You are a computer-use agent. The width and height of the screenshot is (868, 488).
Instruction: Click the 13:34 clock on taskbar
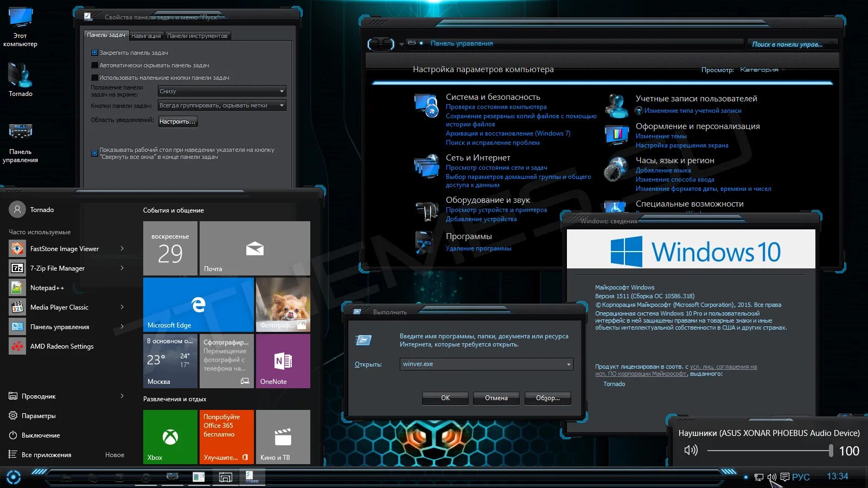(837, 477)
